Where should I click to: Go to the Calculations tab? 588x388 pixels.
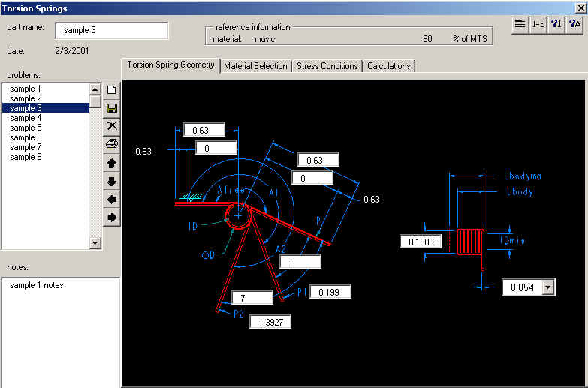pyautogui.click(x=388, y=66)
